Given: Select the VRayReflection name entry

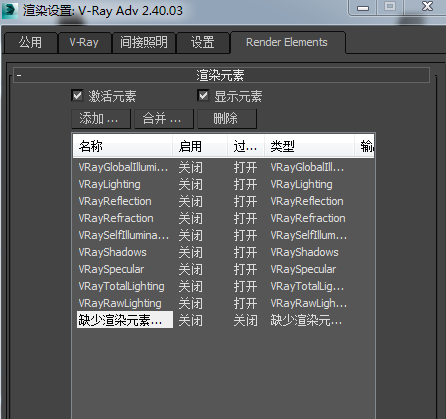Looking at the screenshot, I should 115,201.
